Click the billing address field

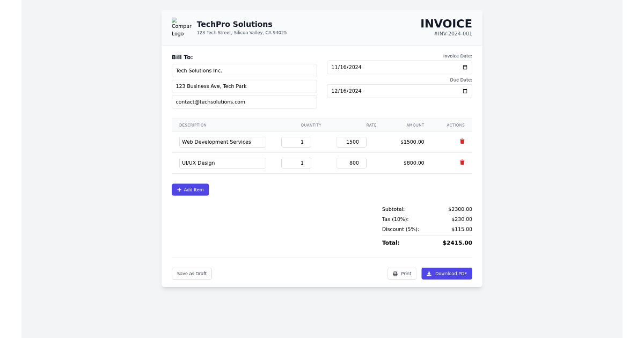pos(244,86)
